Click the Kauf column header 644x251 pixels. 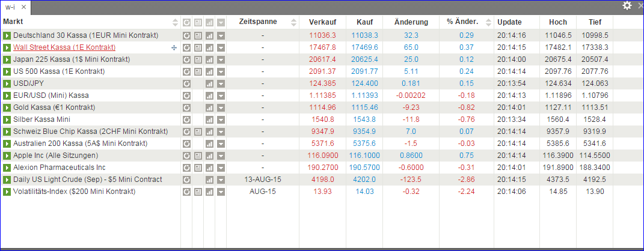364,22
